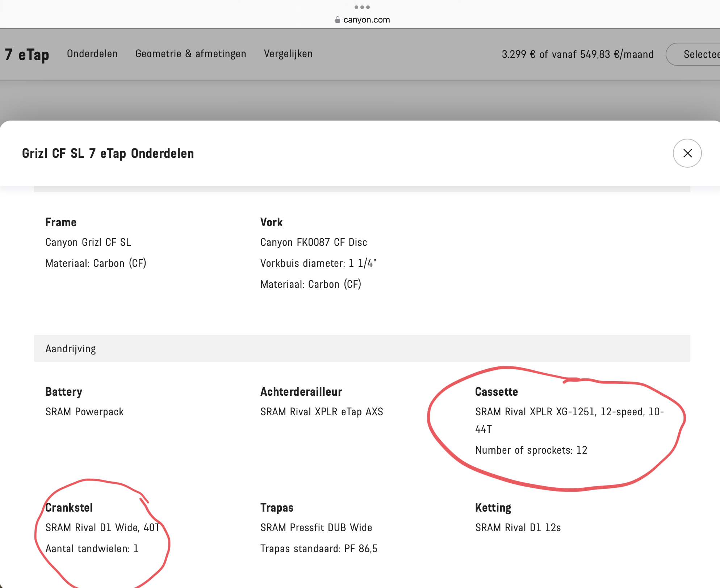
Task: Click the 7 eTap product title
Action: pos(27,55)
